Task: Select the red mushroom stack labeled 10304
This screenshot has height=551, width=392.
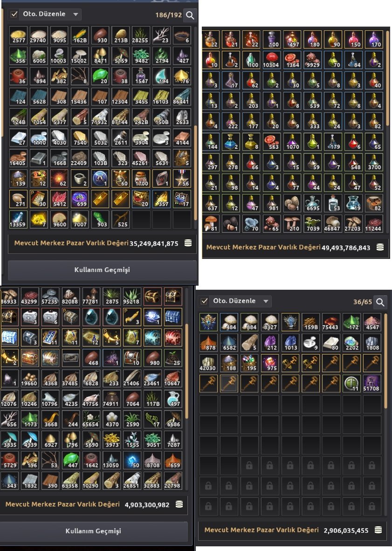Action: pyautogui.click(x=271, y=60)
